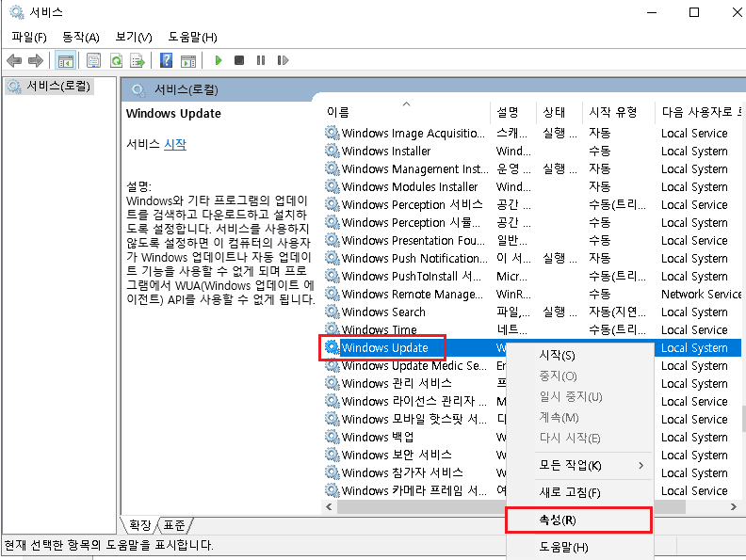Click gear icon beside Windows 보안 서비스
This screenshot has height=560, width=746.
click(x=332, y=455)
